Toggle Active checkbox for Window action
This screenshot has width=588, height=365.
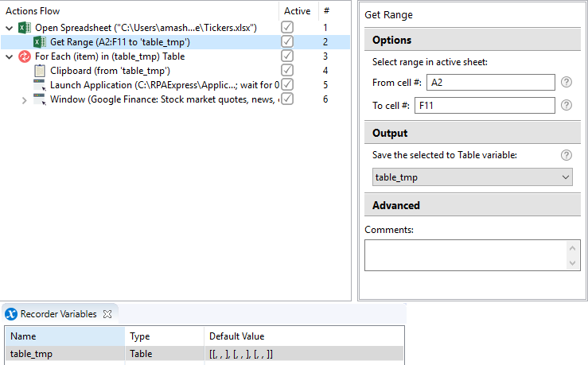click(x=287, y=99)
